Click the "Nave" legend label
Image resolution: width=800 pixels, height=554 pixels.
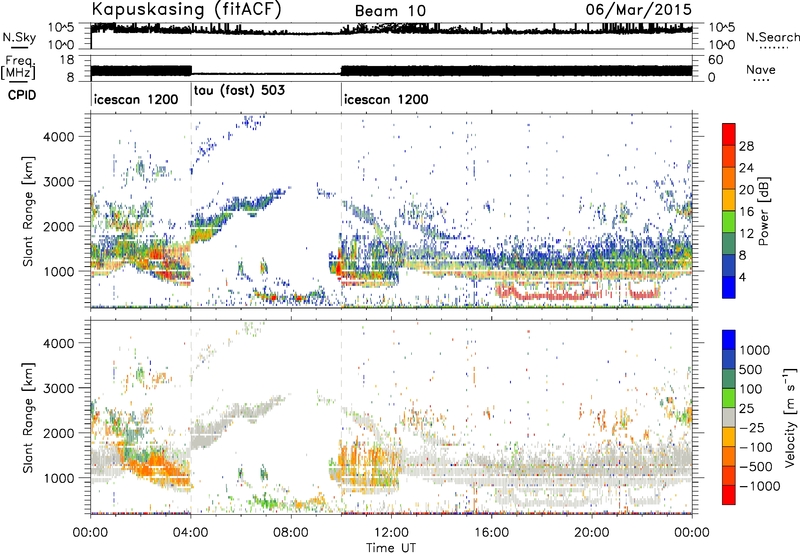click(x=761, y=70)
